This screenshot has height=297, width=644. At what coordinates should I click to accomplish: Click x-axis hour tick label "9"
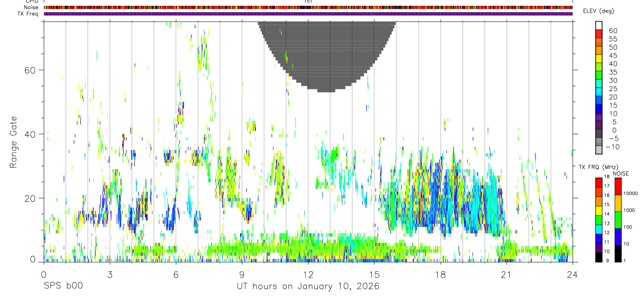[242, 274]
